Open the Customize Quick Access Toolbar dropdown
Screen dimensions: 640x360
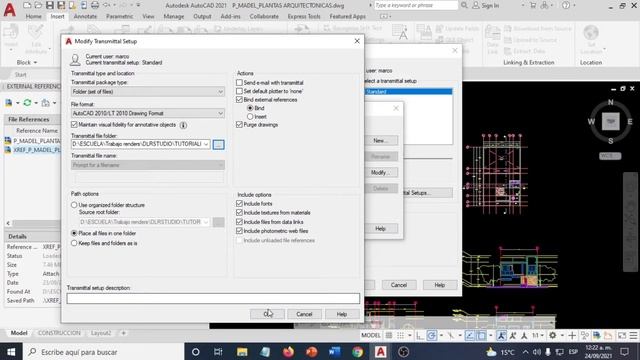click(x=138, y=5)
